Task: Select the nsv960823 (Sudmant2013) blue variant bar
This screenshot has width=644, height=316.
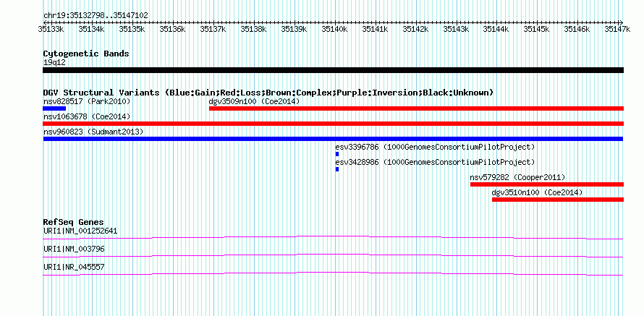Action: [333, 139]
